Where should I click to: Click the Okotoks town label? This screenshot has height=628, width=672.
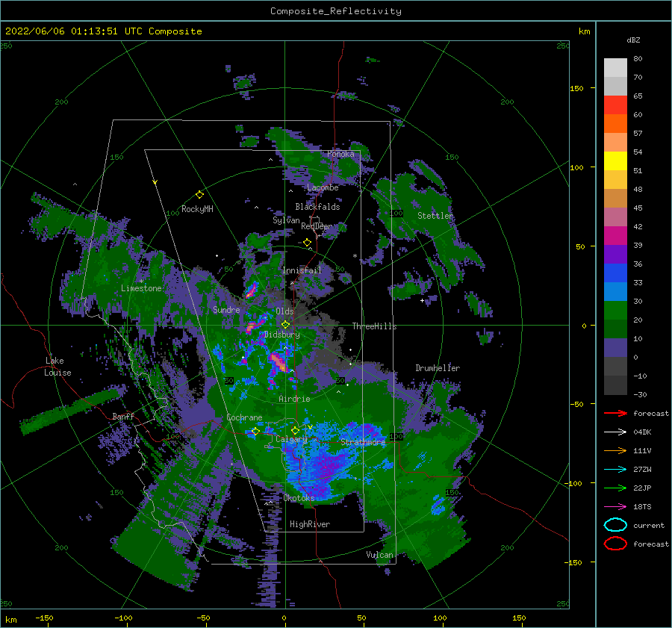tap(299, 498)
